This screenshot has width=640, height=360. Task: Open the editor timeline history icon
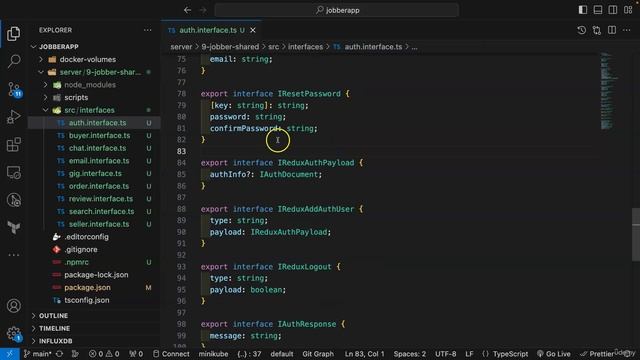pyautogui.click(x=582, y=30)
